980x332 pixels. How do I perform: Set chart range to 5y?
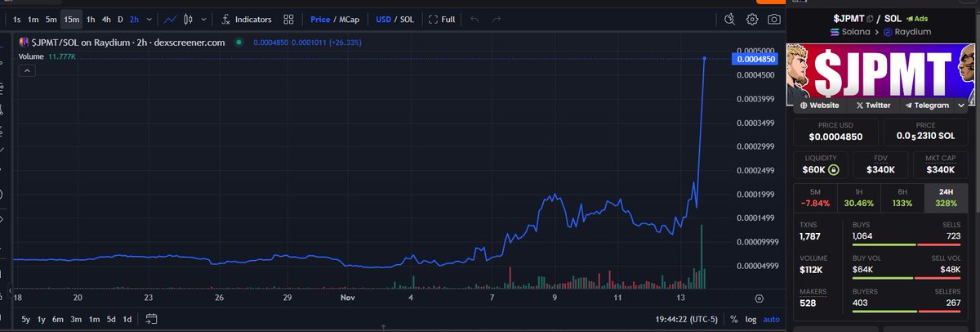pos(26,319)
